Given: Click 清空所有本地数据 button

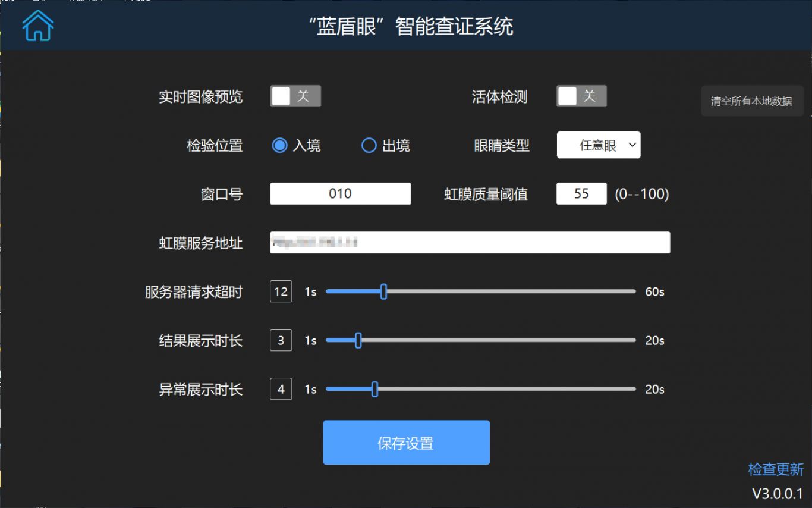Looking at the screenshot, I should (x=752, y=101).
